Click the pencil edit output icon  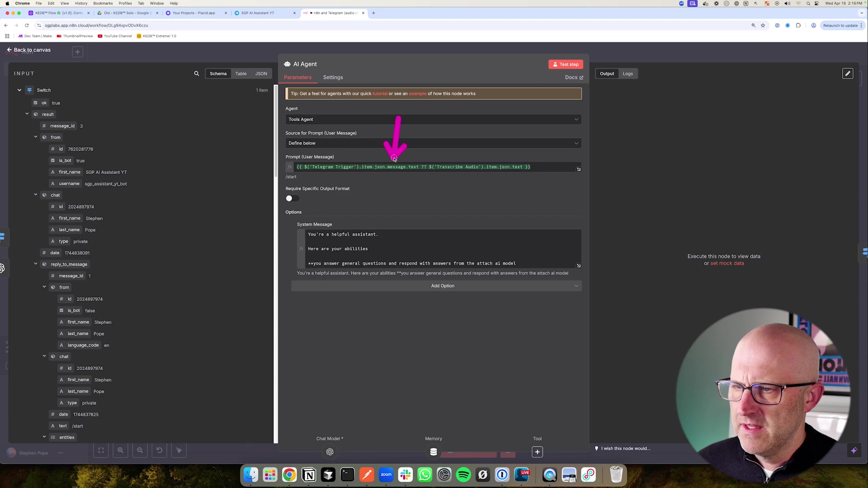click(x=848, y=74)
